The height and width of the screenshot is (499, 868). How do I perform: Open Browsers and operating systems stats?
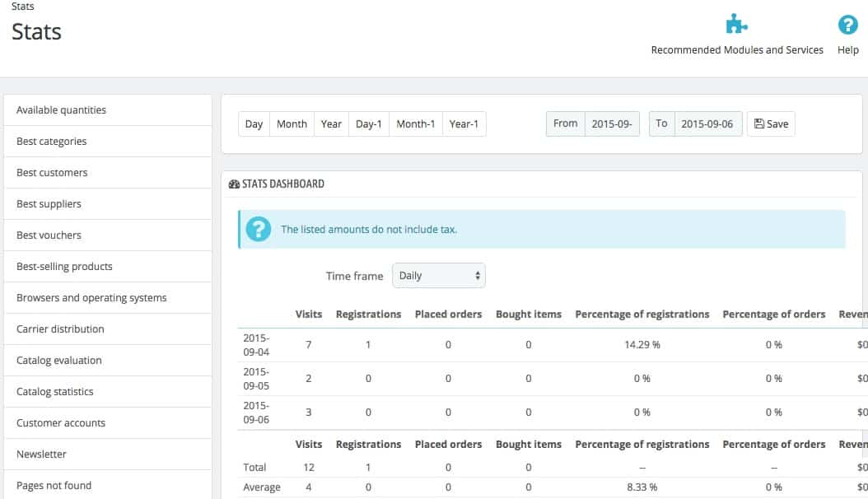click(x=91, y=297)
